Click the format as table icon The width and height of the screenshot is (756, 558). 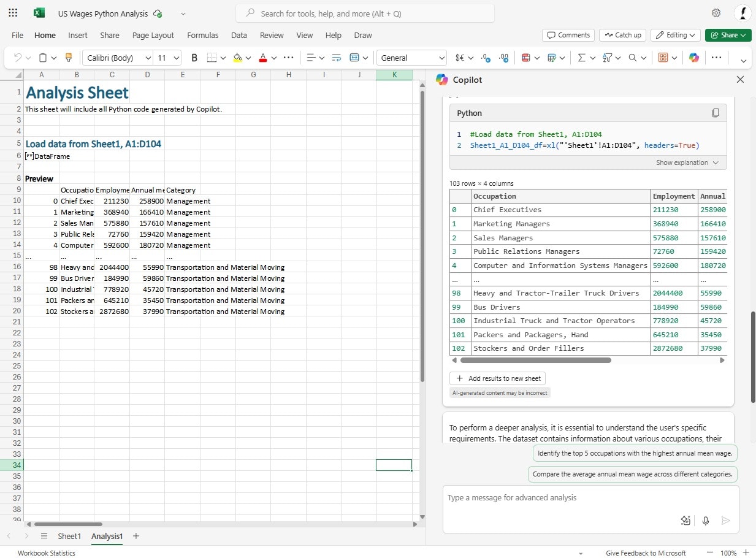pyautogui.click(x=551, y=58)
